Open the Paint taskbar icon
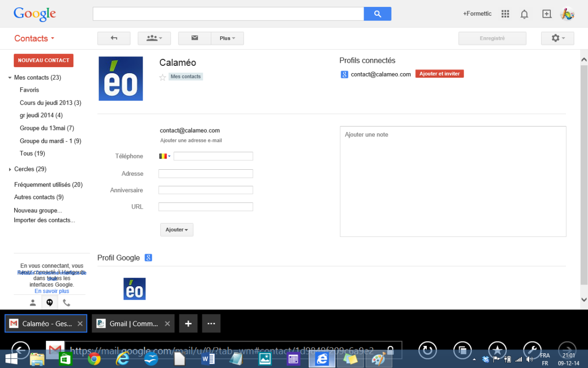Image resolution: width=588 pixels, height=368 pixels. (378, 359)
